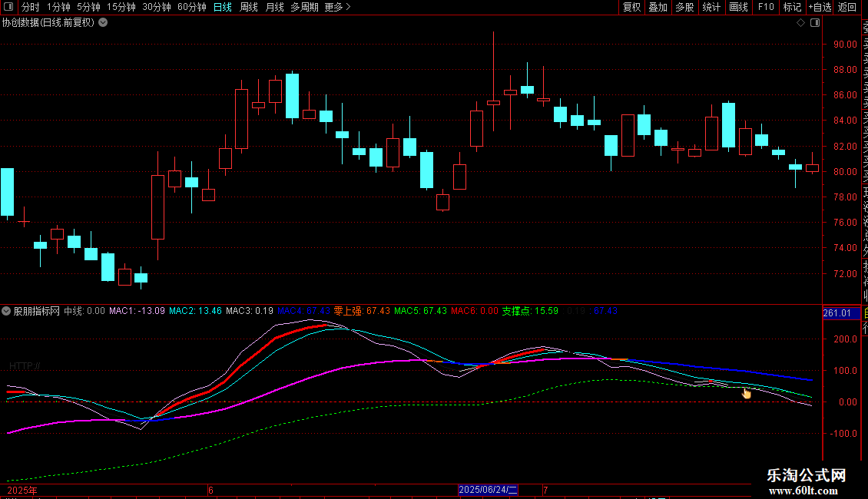
Task: Open the 标记 marker tool
Action: tap(791, 8)
